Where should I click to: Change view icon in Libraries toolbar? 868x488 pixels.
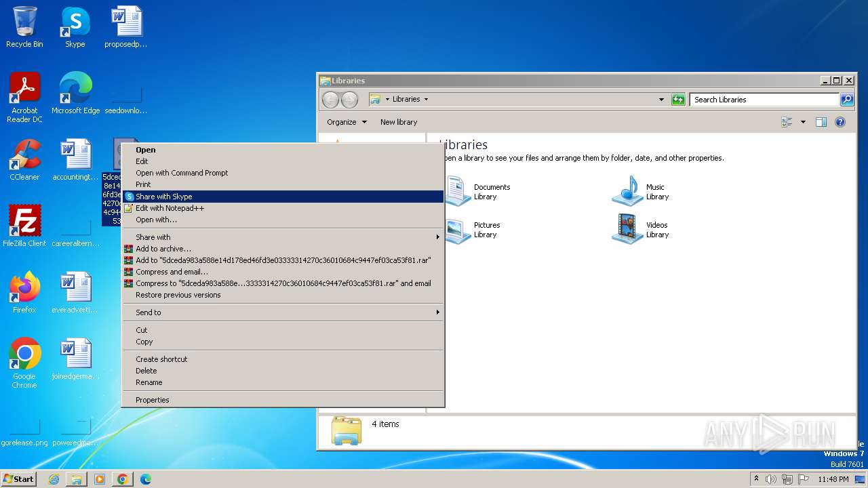(x=787, y=122)
